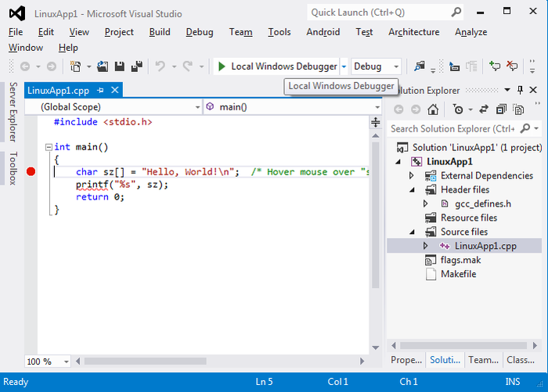The width and height of the screenshot is (548, 392).
Task: Click the Collapse All icon in Solution Explorer
Action: tap(501, 110)
